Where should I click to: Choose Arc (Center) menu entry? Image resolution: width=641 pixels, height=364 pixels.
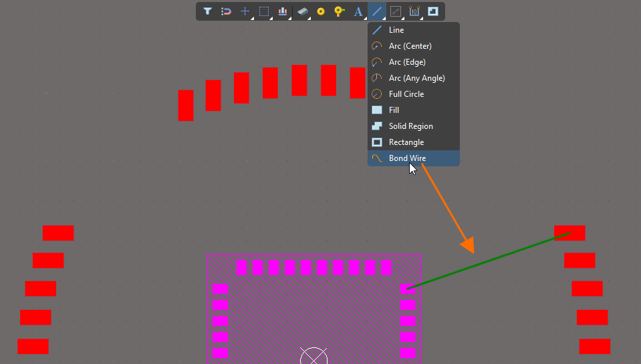414,46
